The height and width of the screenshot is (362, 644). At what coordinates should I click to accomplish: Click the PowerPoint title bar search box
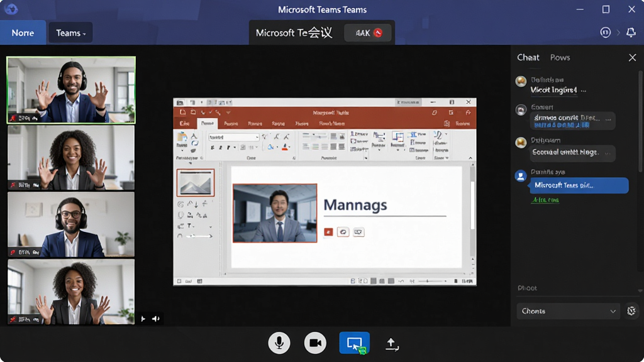point(408,102)
